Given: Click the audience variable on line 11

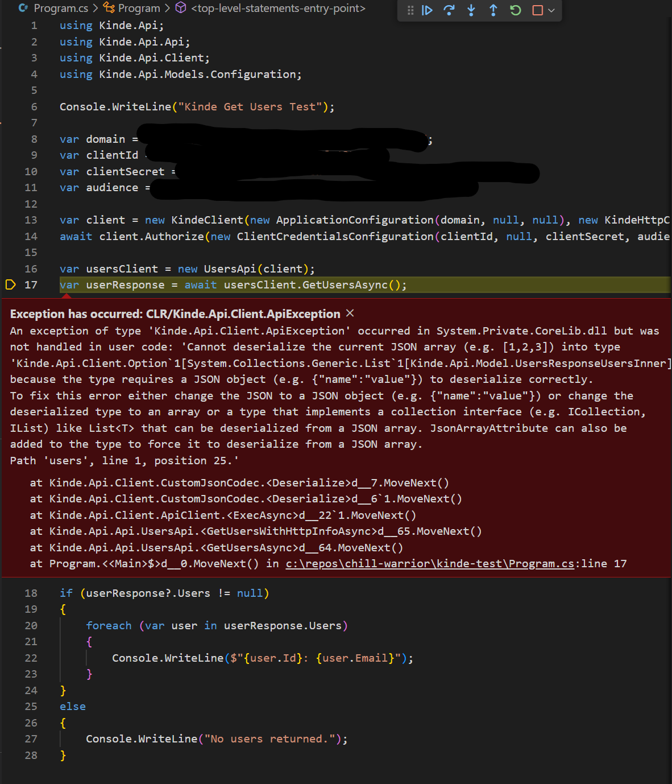Looking at the screenshot, I should click(x=112, y=188).
